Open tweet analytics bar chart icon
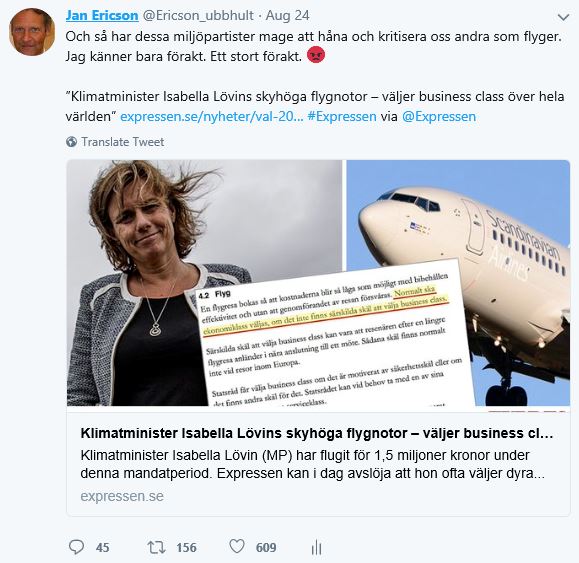579x563 pixels. [316, 547]
